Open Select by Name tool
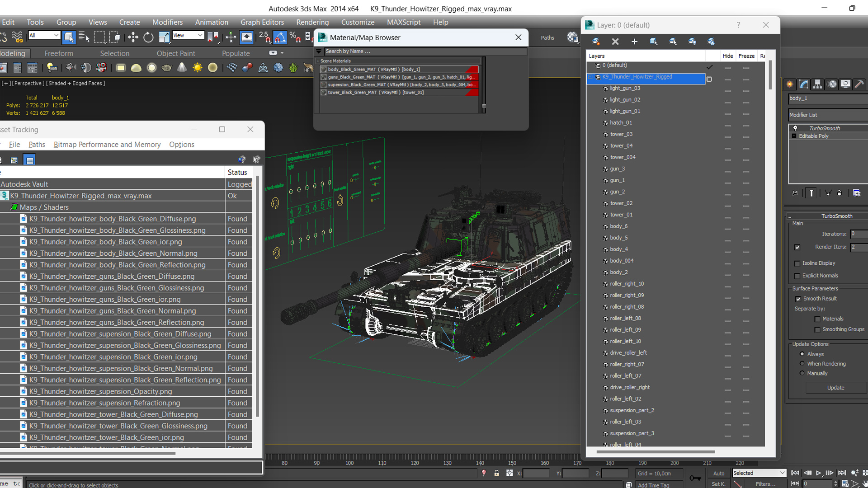This screenshot has width=868, height=488. tap(84, 38)
